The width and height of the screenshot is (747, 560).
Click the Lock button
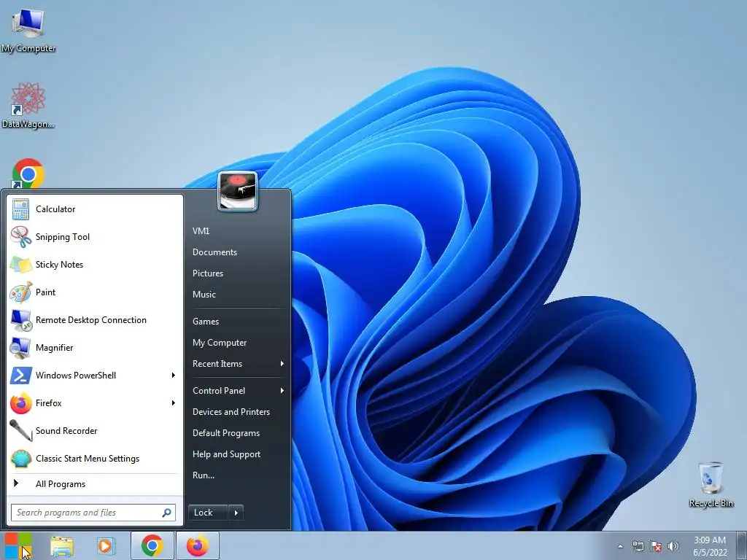click(208, 513)
